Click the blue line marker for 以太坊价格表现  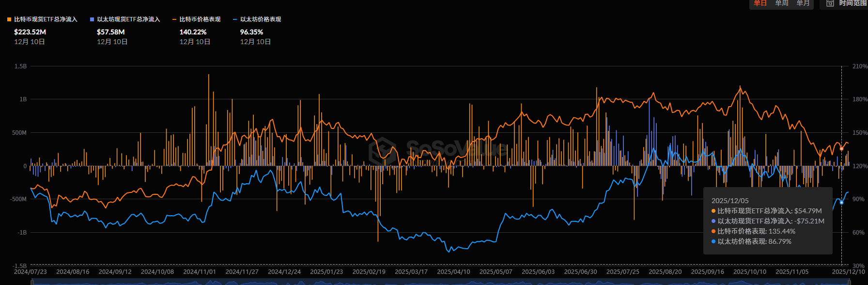coord(235,19)
